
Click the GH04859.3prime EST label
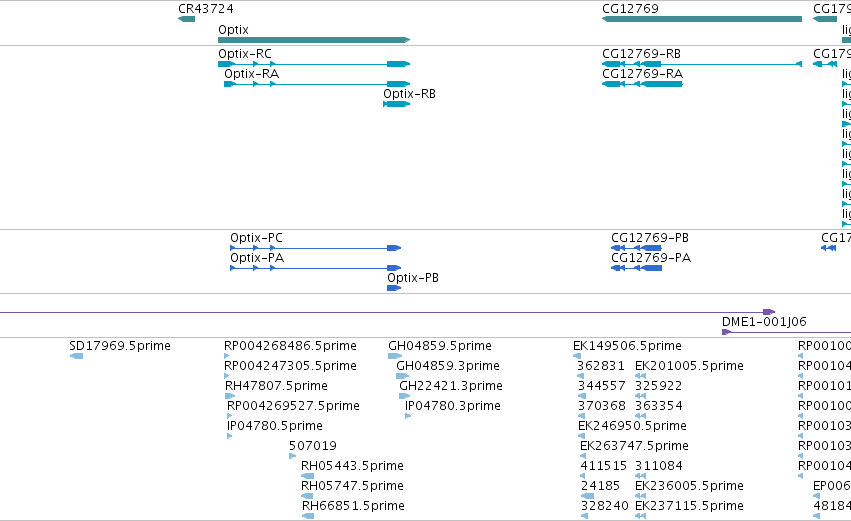tap(448, 366)
